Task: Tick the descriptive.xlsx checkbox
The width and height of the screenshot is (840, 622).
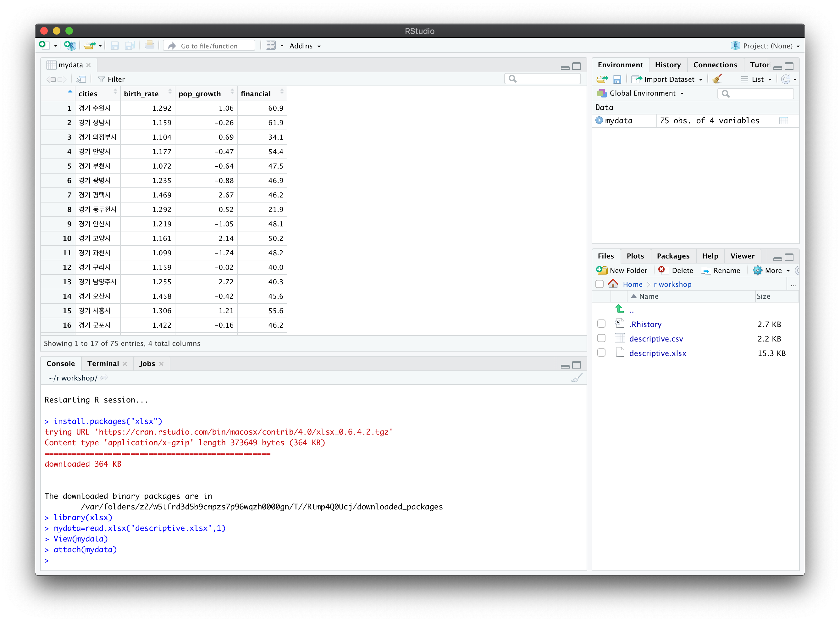Action: pyautogui.click(x=601, y=353)
